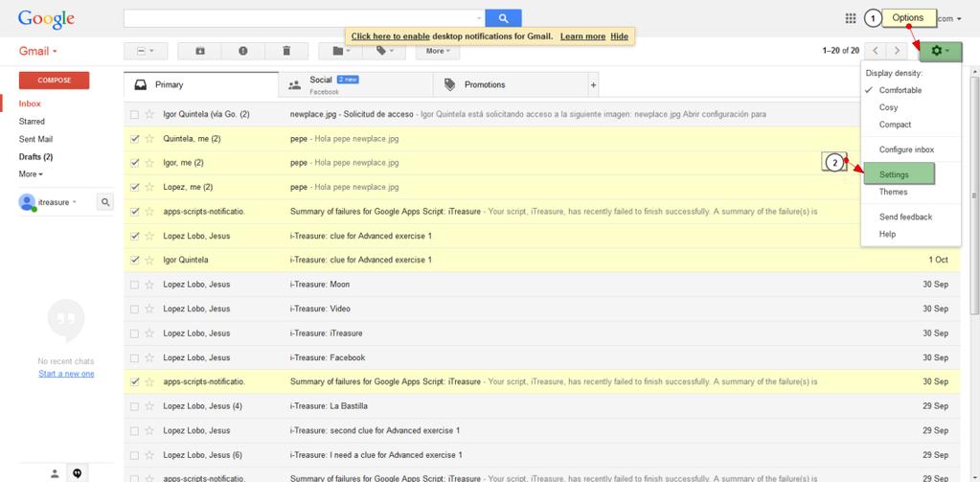Open the Drafts (2) folder
The width and height of the screenshot is (980, 482).
click(35, 157)
